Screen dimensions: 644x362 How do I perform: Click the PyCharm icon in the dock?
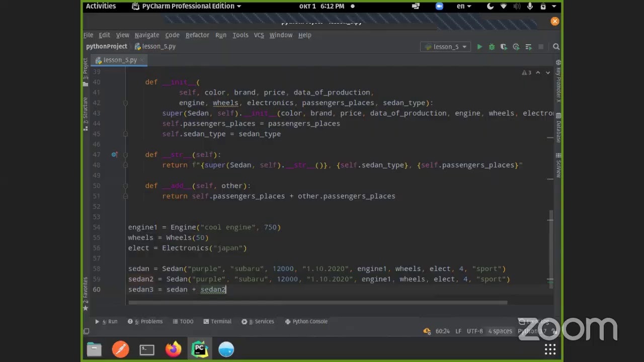200,349
